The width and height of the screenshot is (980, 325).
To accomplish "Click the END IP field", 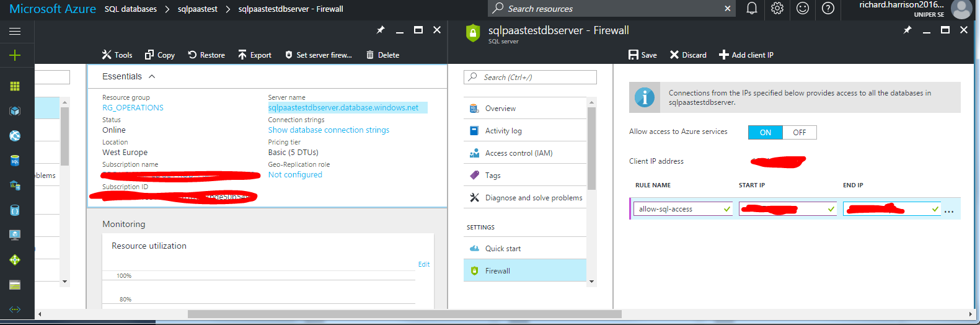I will coord(891,209).
